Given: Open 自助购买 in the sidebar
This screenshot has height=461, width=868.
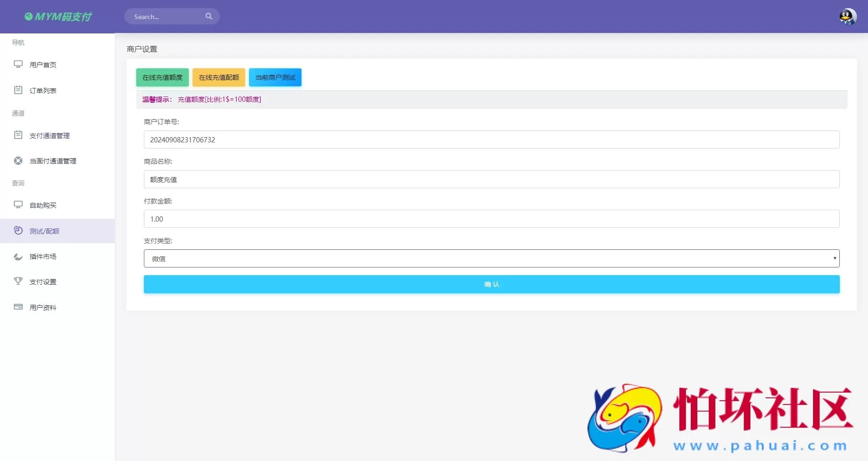Looking at the screenshot, I should 43,205.
